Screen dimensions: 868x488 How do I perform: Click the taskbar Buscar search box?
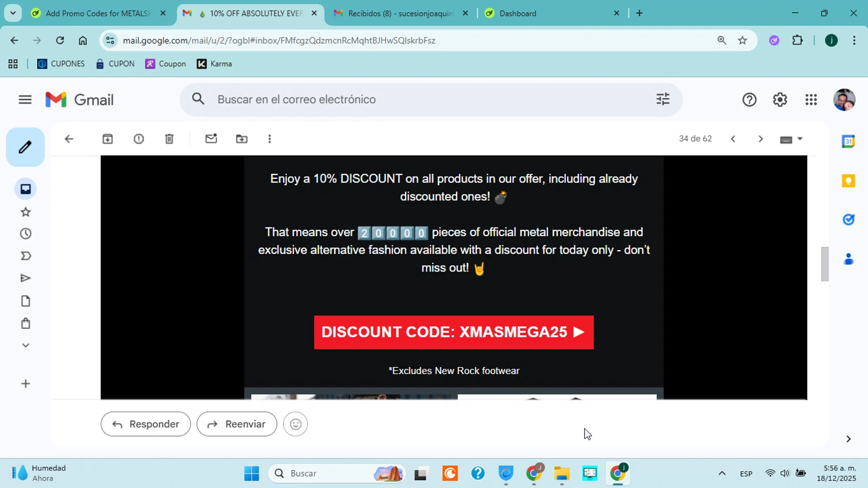[337, 474]
